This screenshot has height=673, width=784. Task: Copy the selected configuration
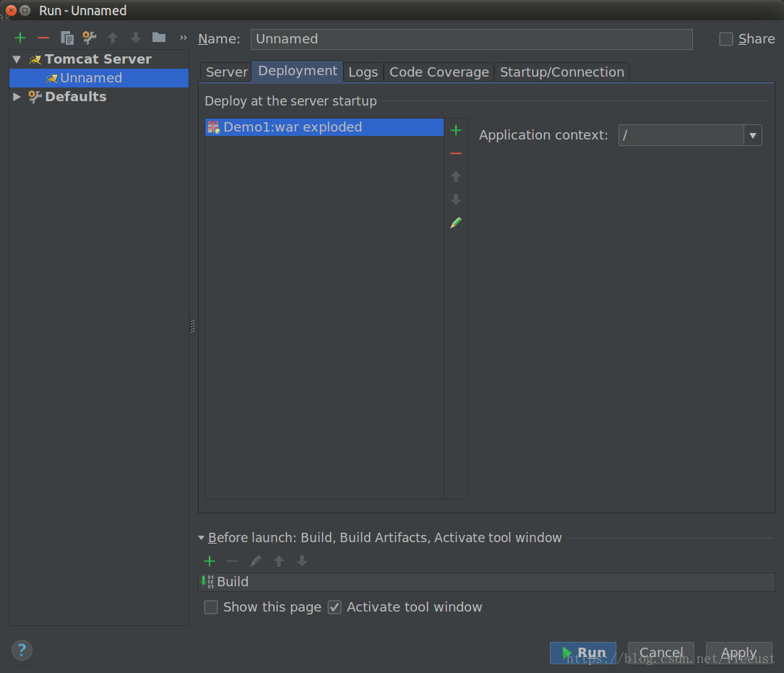(x=66, y=38)
